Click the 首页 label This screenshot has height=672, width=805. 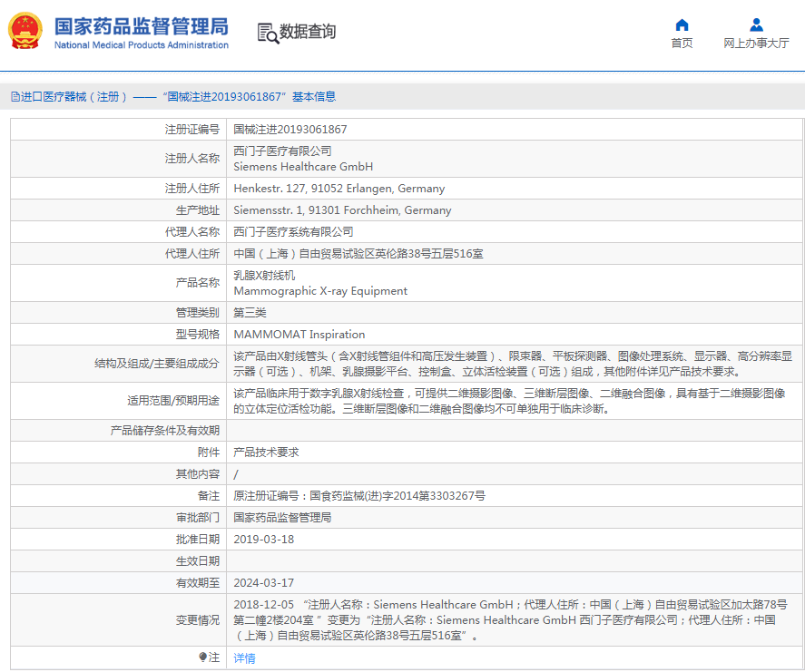[682, 44]
